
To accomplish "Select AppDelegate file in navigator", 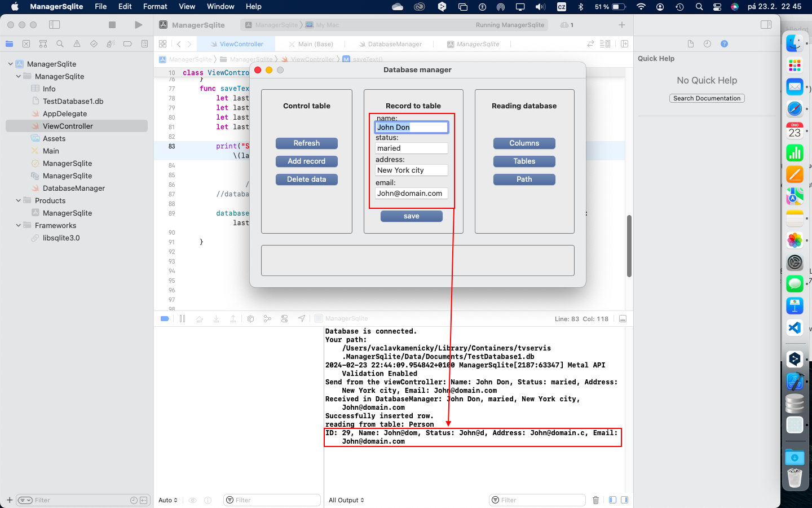I will click(x=64, y=113).
